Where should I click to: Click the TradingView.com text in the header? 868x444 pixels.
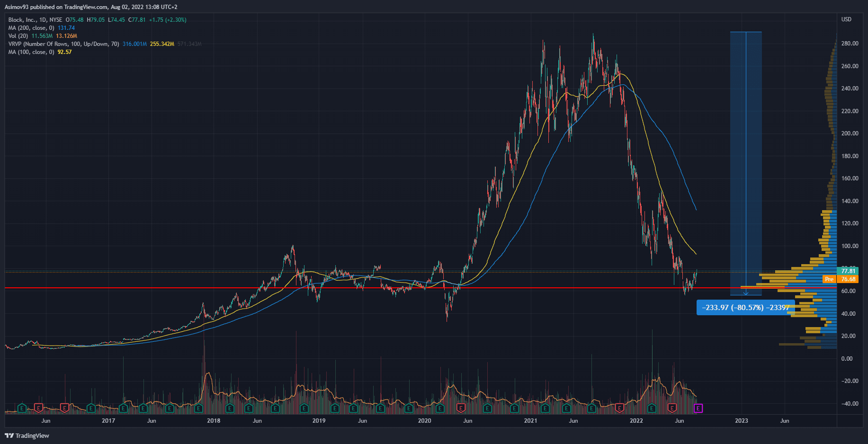pos(86,7)
